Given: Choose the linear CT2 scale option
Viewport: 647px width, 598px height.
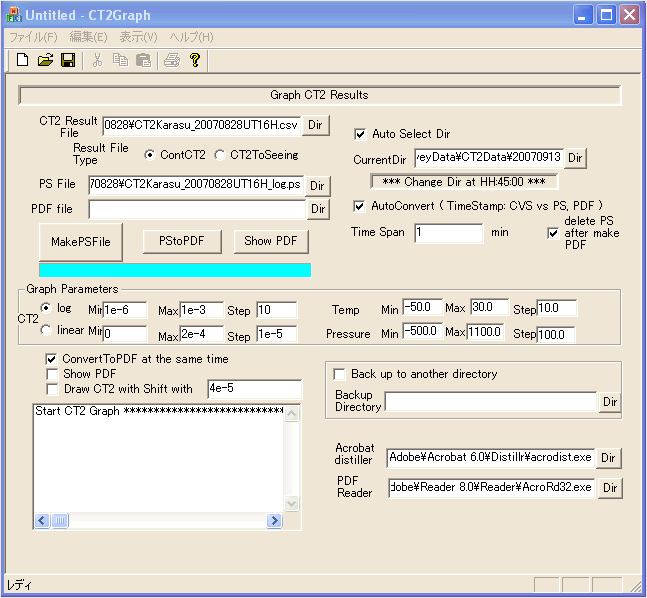Looking at the screenshot, I should point(46,330).
